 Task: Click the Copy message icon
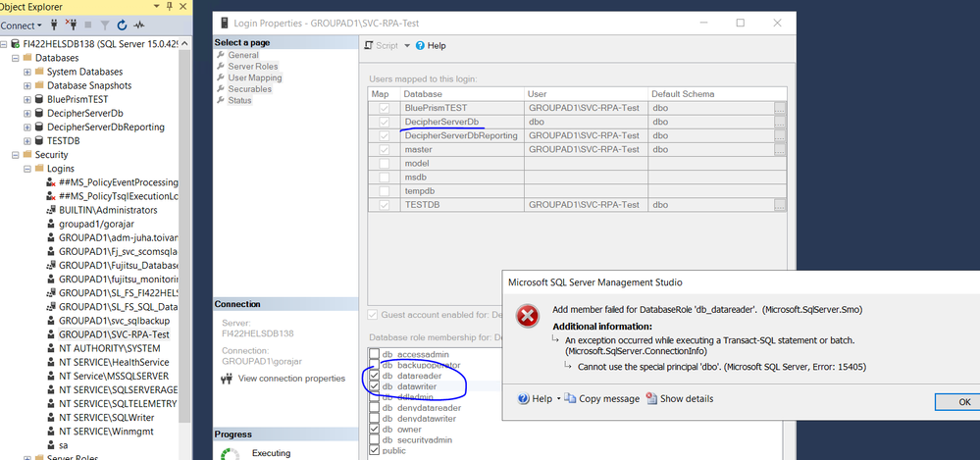pos(570,399)
